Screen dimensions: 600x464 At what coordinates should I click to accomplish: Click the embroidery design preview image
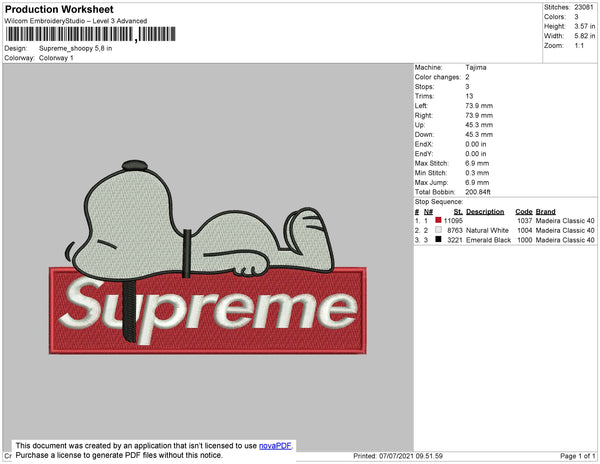[208, 257]
